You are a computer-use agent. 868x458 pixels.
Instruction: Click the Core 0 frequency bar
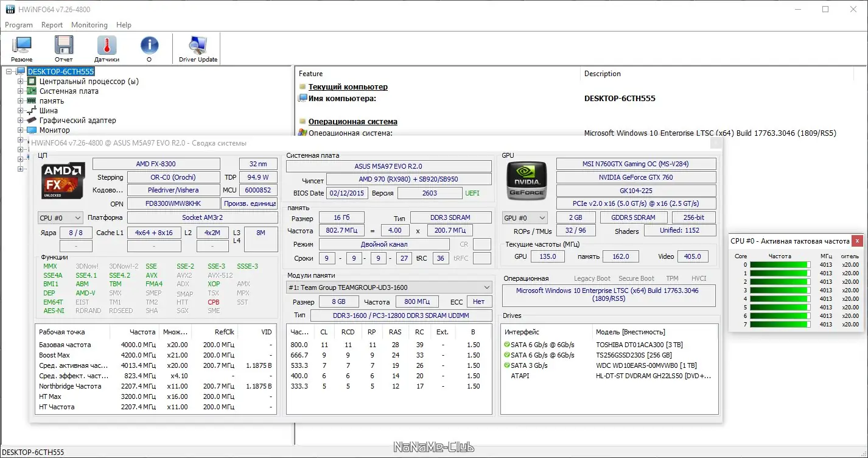[x=781, y=265]
